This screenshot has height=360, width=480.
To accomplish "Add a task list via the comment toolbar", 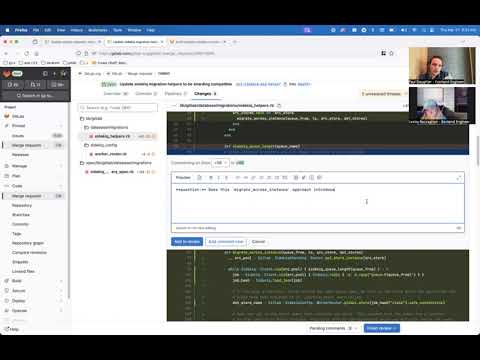I will [x=277, y=178].
